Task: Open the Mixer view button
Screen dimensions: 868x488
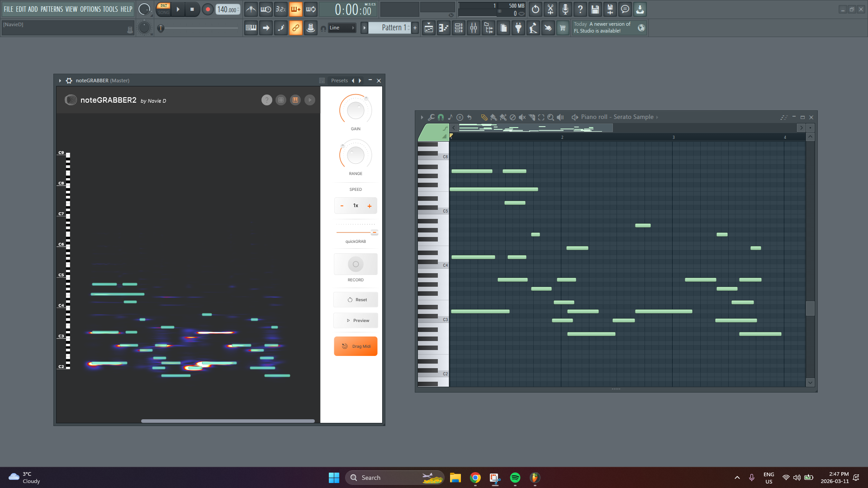Action: pos(474,28)
